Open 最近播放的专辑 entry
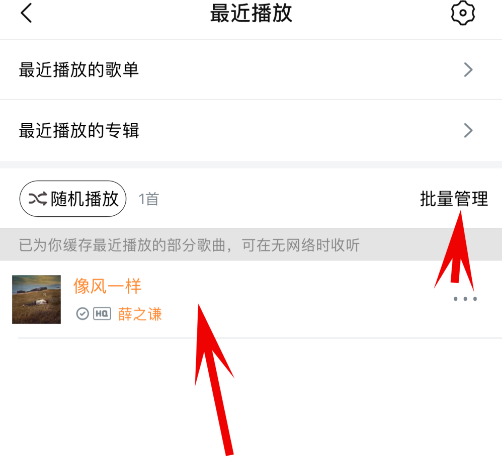Viewport: 502px width, 474px height. point(251,130)
